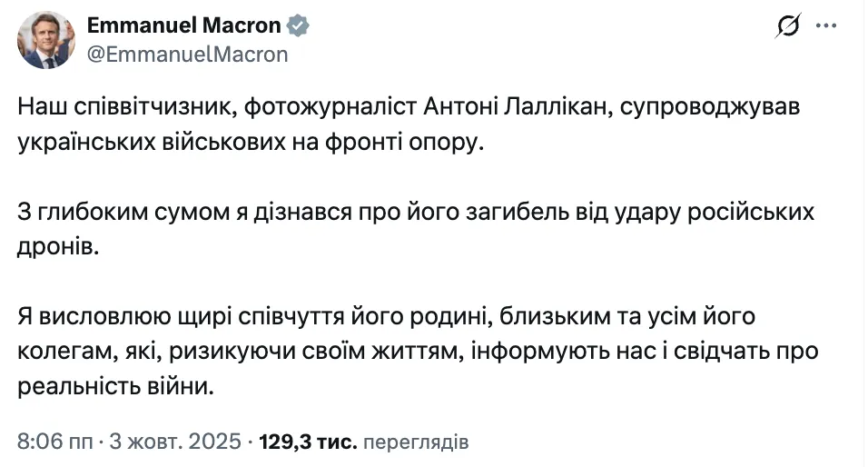Open the Grok slashed-circle icon

pyautogui.click(x=786, y=28)
